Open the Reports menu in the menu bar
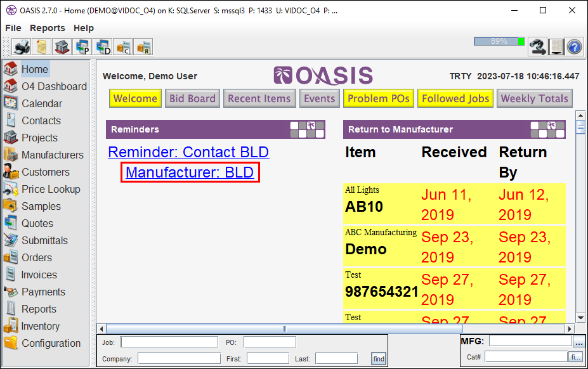Screen dimensions: 588x369 (x=47, y=28)
